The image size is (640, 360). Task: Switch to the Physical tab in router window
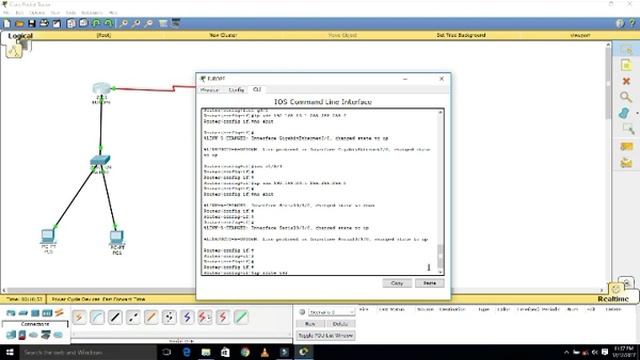tap(210, 90)
